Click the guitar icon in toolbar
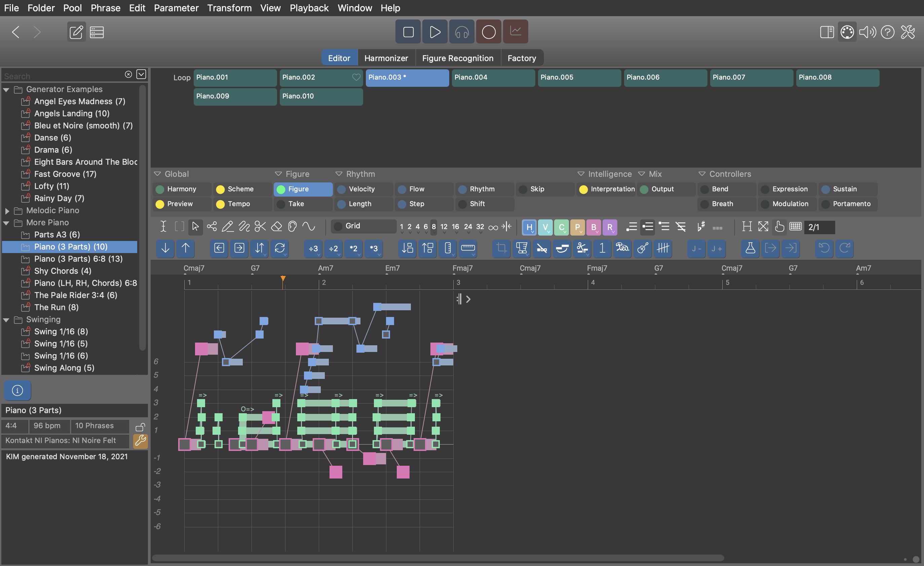This screenshot has width=924, height=566. [643, 248]
